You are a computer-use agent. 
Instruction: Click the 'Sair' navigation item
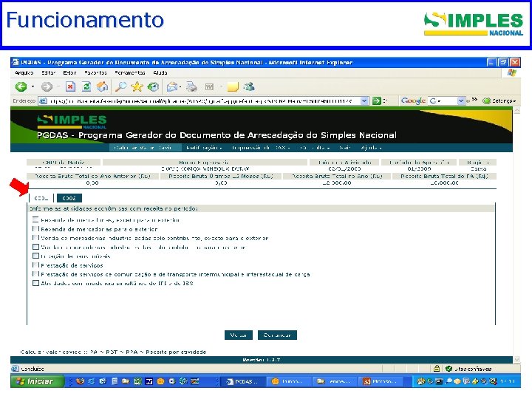345,148
